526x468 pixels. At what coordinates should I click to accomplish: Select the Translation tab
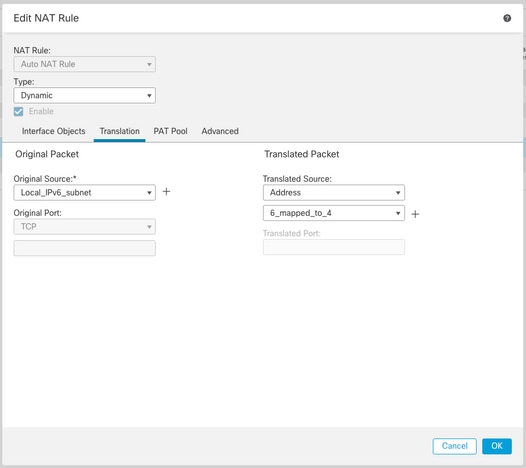point(119,131)
